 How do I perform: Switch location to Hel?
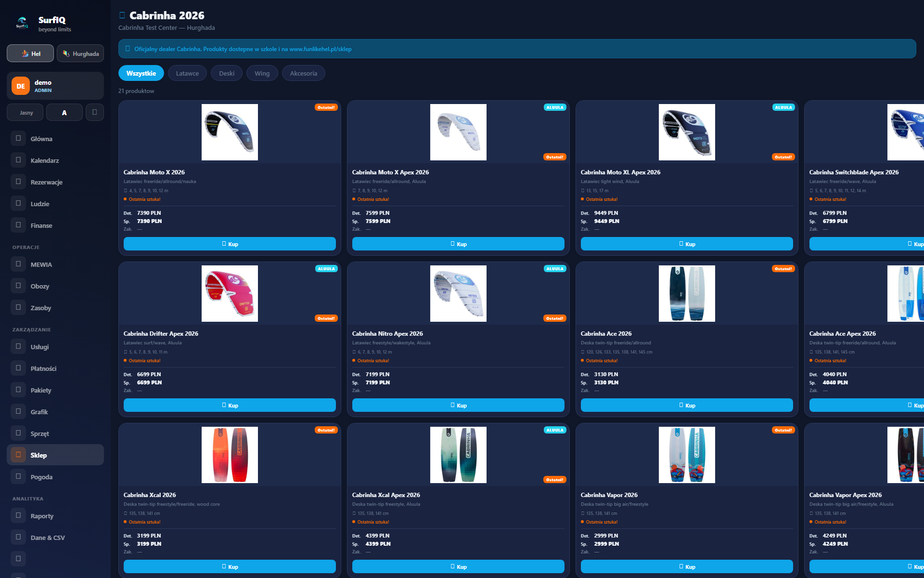(30, 53)
